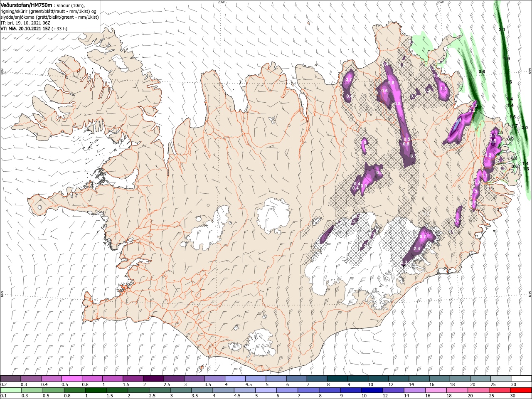Click the '0.2' label under the snow legend

pyautogui.click(x=3, y=384)
